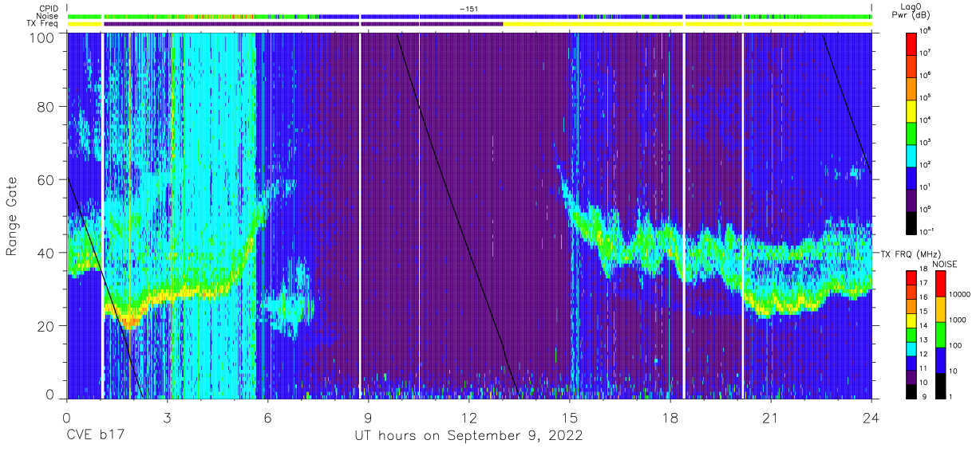This screenshot has width=980, height=452.
Task: Click the 20 tick label on Range Gate axis
Action: pyautogui.click(x=46, y=325)
